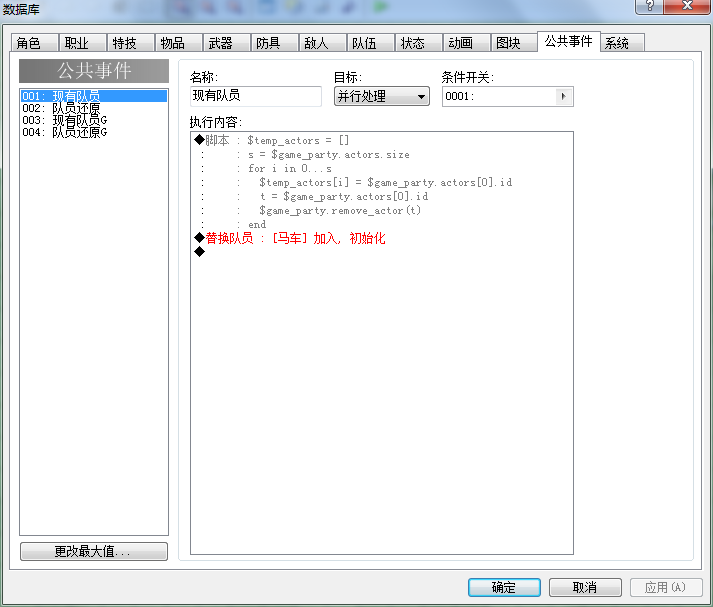This screenshot has height=607, width=713.
Task: Select list entry 003: 现有队员G
Action: click(x=94, y=120)
